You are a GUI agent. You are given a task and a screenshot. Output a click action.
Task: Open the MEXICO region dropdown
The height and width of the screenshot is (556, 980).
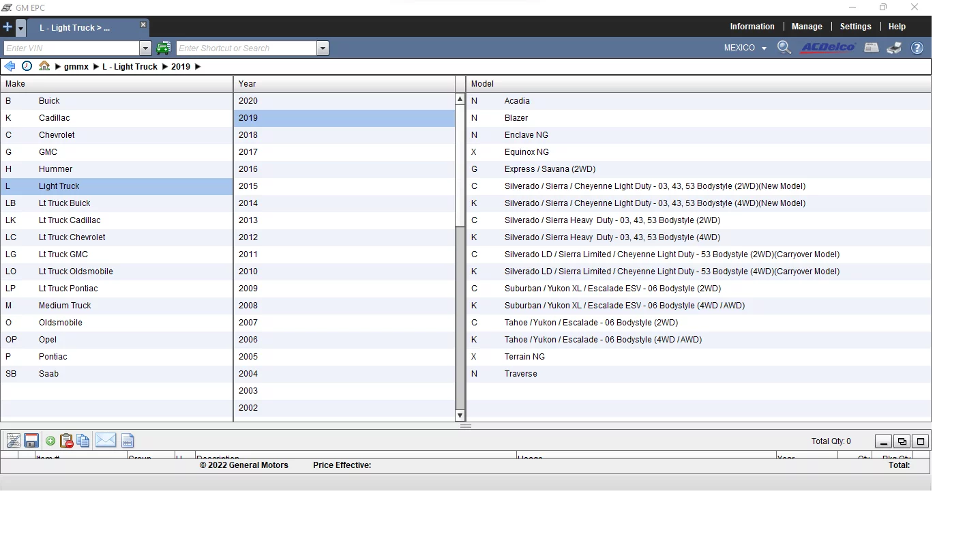click(x=745, y=48)
